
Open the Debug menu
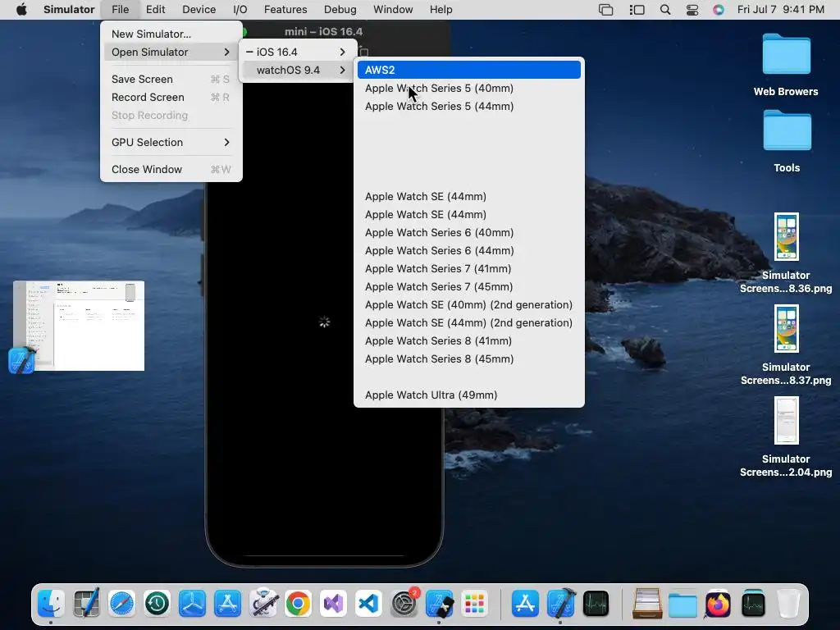[x=340, y=10]
